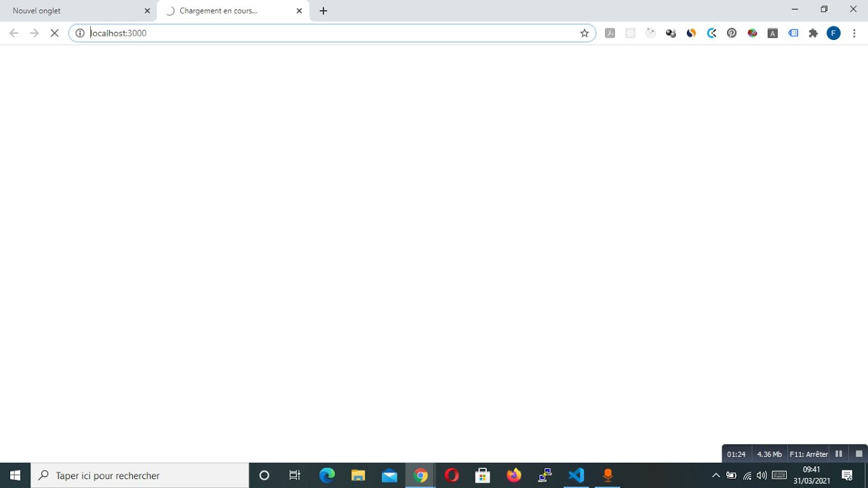Click the 01:24 recording timer
868x488 pixels.
[736, 454]
